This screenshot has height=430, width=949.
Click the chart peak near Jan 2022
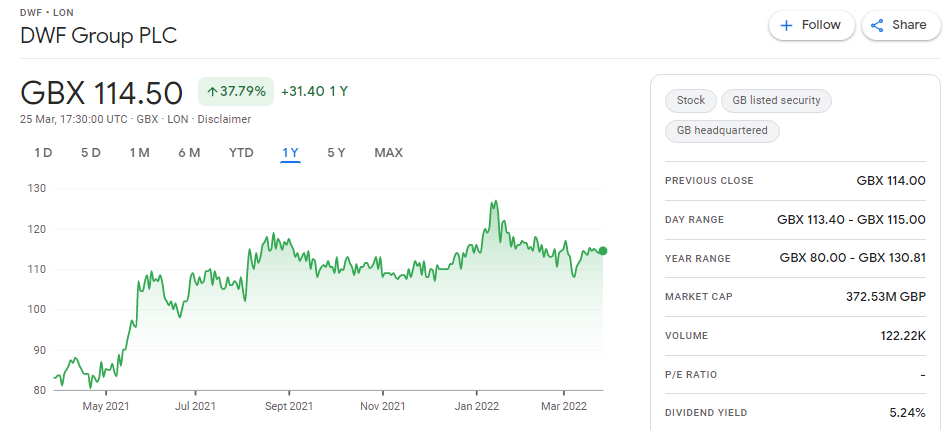click(x=495, y=201)
